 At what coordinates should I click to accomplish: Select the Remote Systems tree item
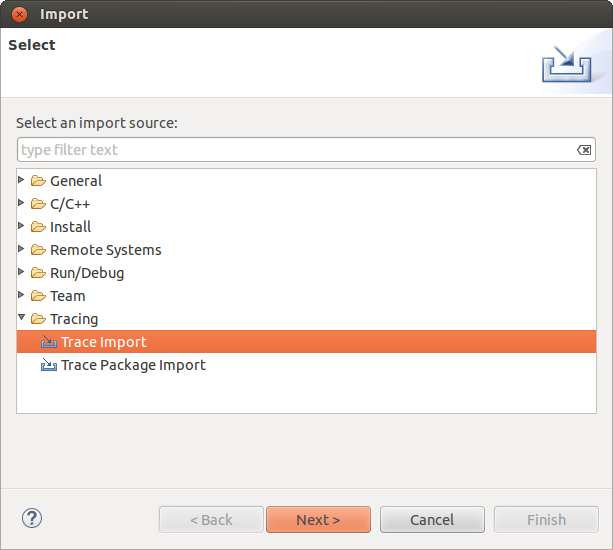105,250
